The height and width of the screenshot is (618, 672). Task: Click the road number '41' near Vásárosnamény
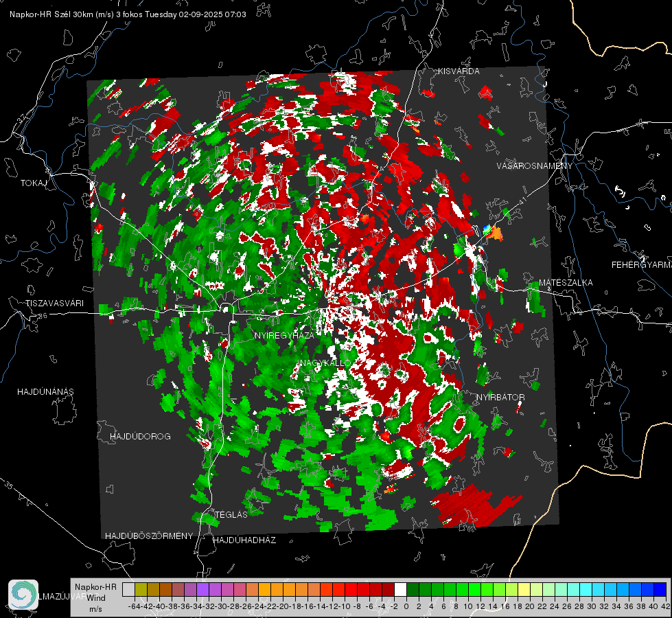[522, 200]
